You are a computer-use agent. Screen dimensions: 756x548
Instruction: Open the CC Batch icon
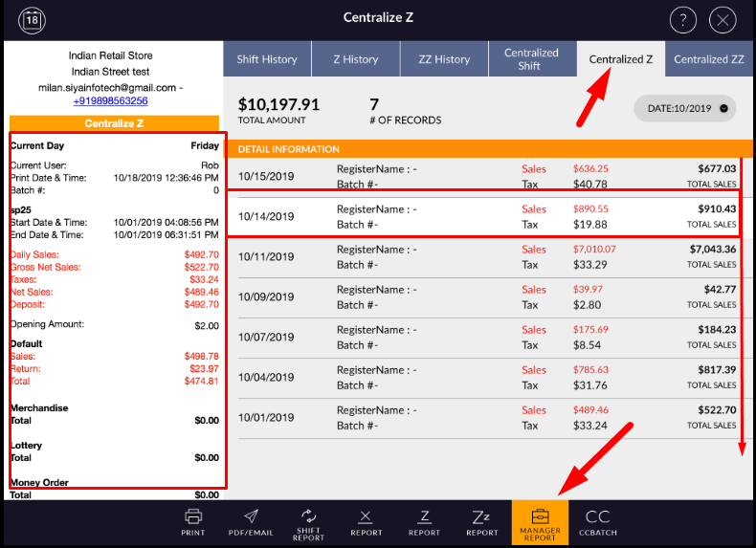(x=597, y=522)
